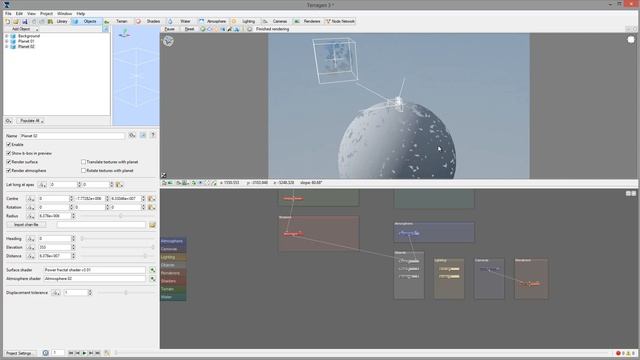Click the Reset render button

(189, 29)
